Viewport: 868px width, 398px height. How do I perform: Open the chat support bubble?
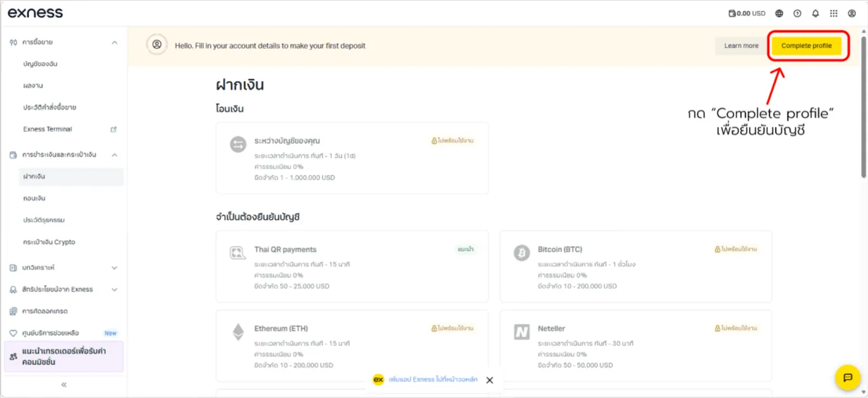point(847,378)
